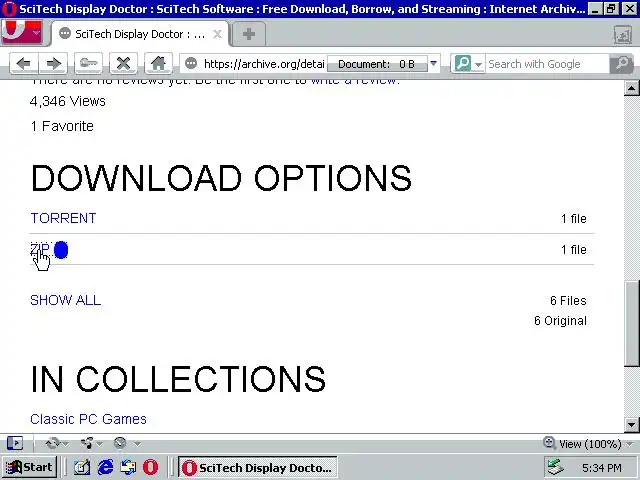This screenshot has height=480, width=640.
Task: Open the ZIP download link
Action: 40,249
